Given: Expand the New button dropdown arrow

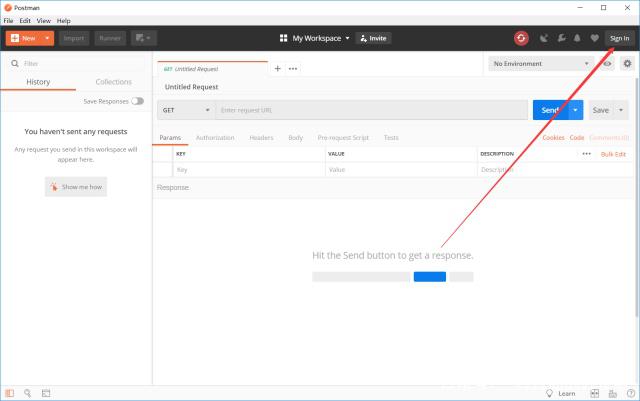Looking at the screenshot, I should 47,38.
